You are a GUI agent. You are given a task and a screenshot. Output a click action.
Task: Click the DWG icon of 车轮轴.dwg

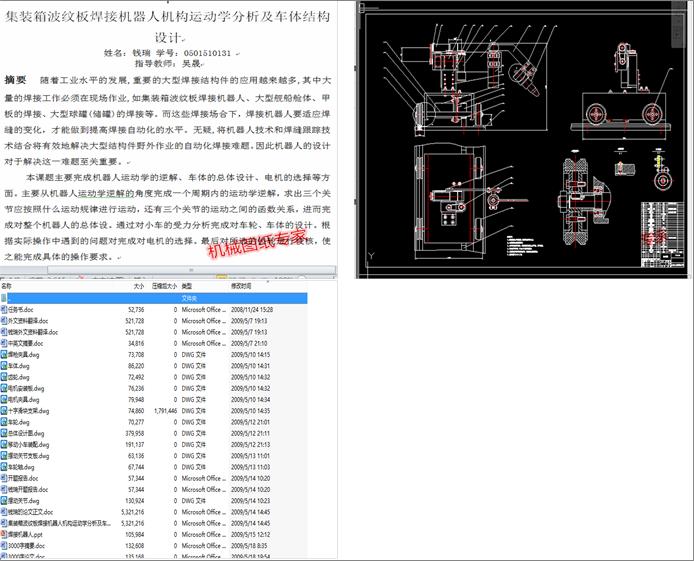point(4,467)
